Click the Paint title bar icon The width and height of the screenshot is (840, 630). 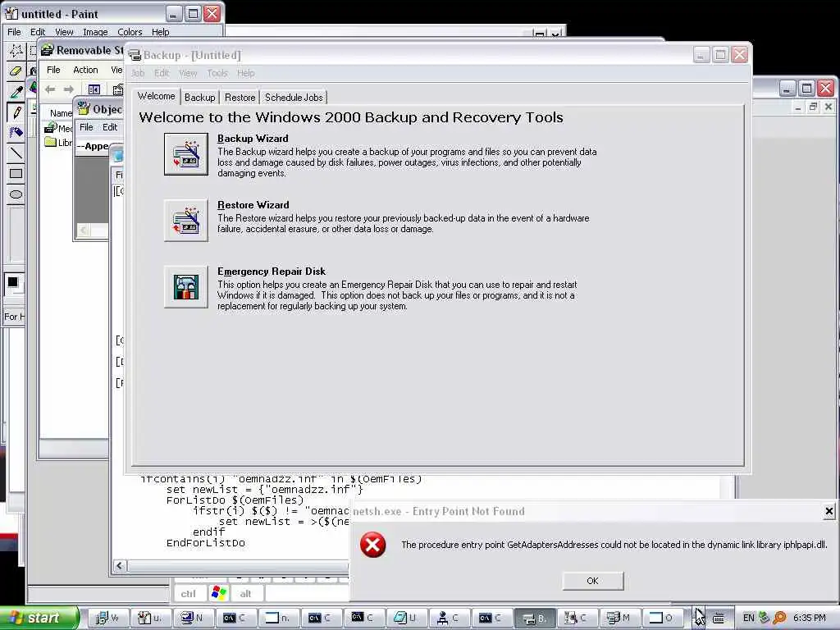(x=11, y=14)
